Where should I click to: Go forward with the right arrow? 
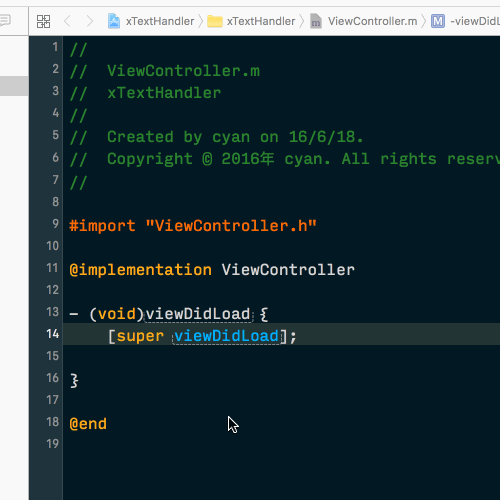coord(90,21)
